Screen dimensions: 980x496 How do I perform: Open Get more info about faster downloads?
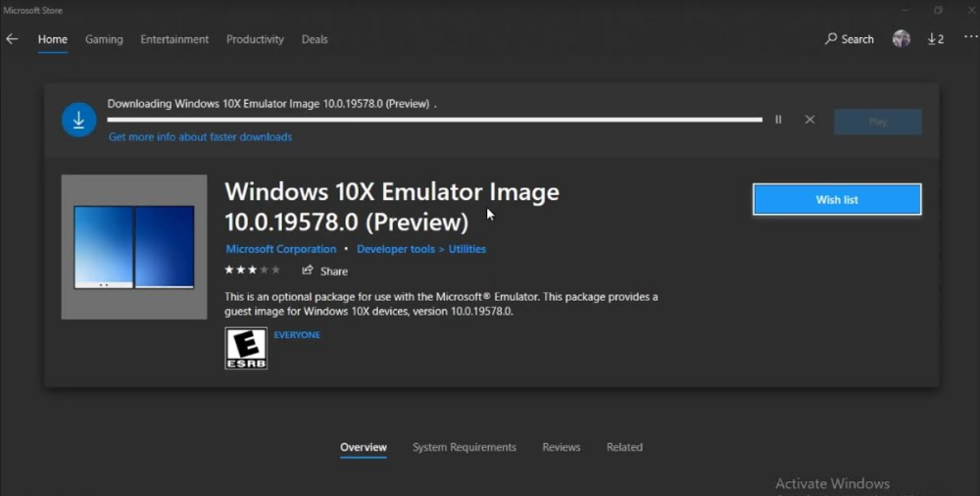click(200, 137)
